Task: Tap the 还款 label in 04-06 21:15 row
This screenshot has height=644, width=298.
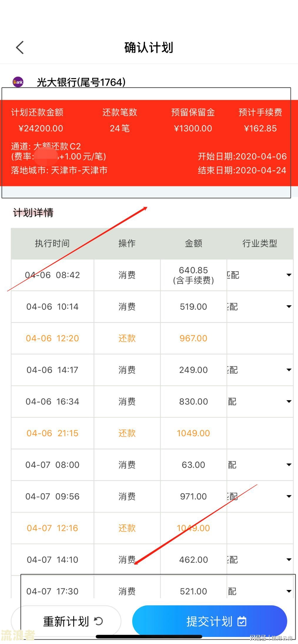Action: [x=127, y=433]
